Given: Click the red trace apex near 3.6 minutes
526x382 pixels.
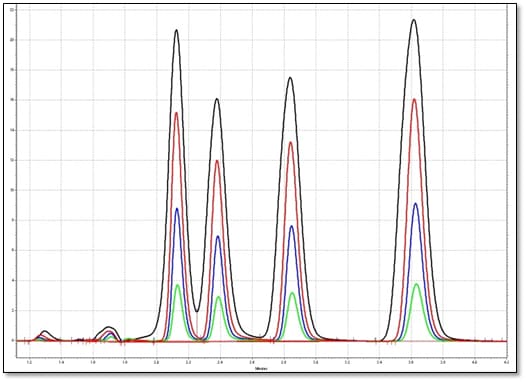Looking at the screenshot, I should pos(415,100).
